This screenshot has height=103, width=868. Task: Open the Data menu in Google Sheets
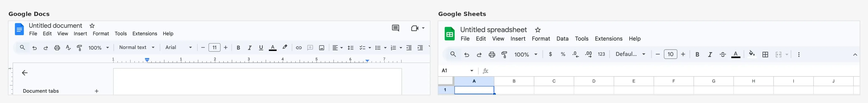562,39
